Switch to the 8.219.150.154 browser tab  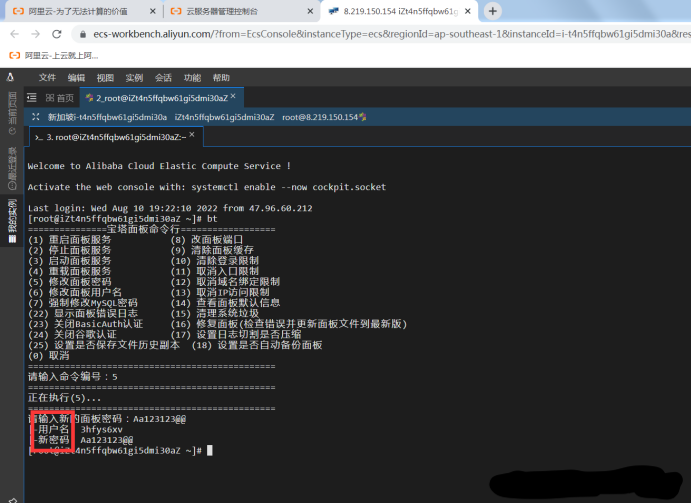click(x=401, y=11)
